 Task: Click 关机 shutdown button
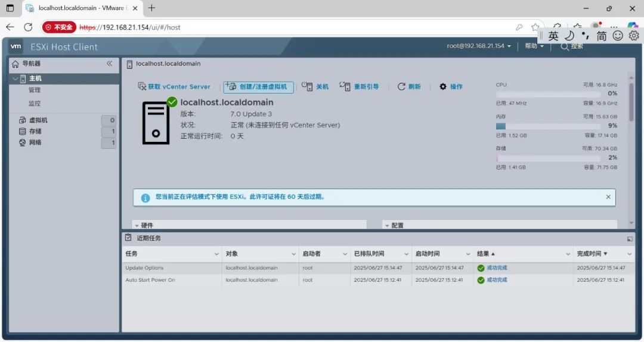(315, 86)
